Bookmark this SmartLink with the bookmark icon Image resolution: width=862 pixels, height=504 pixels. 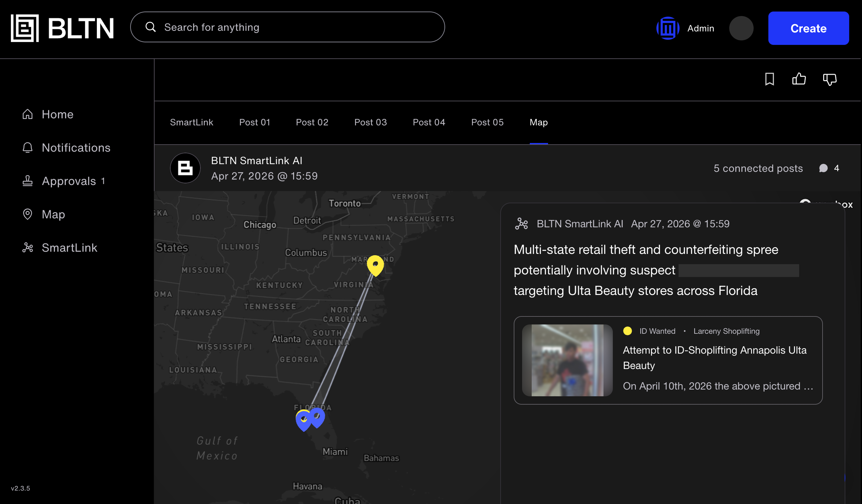pyautogui.click(x=769, y=79)
